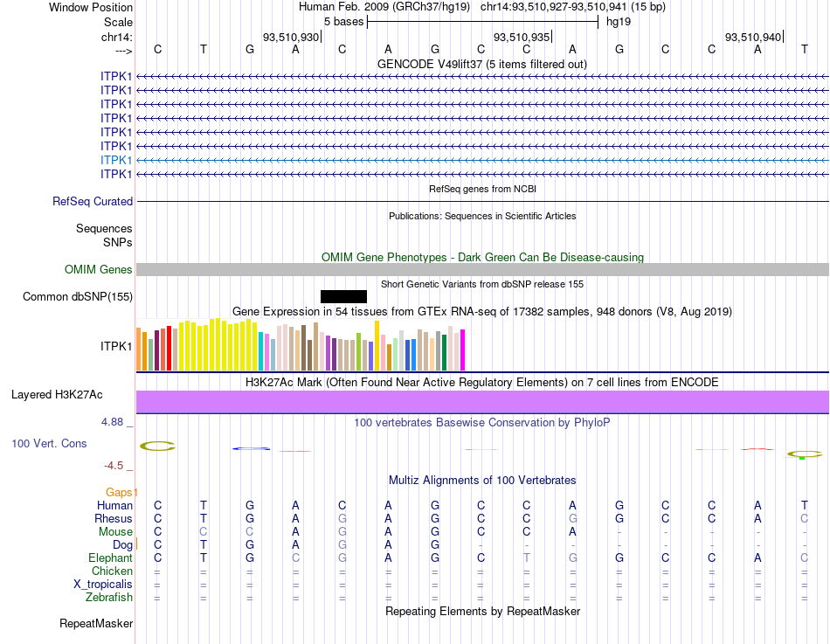The width and height of the screenshot is (830, 644).
Task: Click the RefSeq Curated label
Action: point(92,201)
